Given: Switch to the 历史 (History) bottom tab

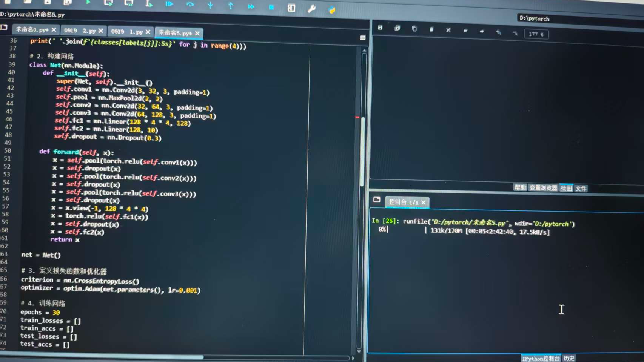Looking at the screenshot, I should (x=569, y=358).
